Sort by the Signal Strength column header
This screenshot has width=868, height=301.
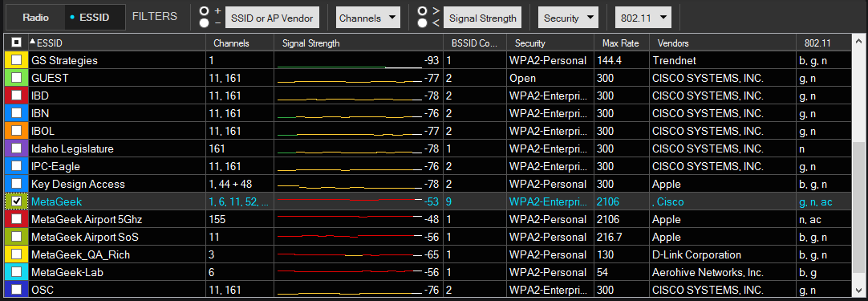(x=359, y=43)
